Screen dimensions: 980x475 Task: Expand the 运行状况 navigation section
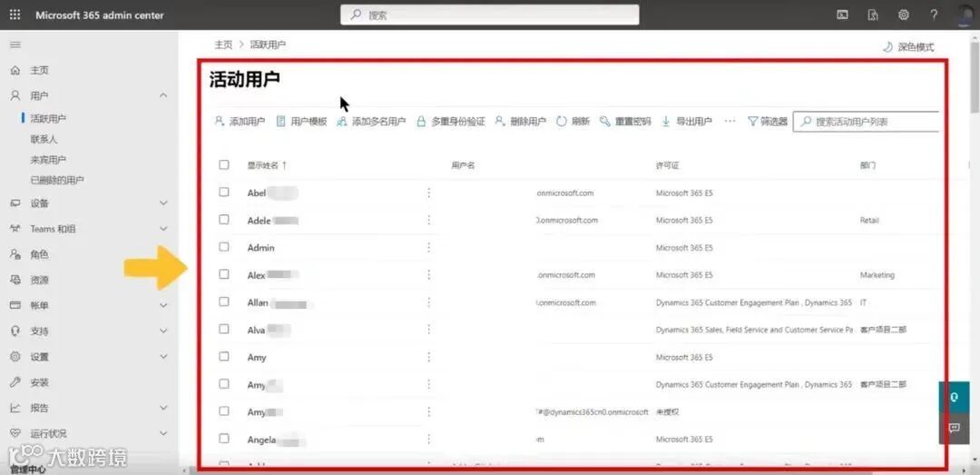click(x=163, y=433)
